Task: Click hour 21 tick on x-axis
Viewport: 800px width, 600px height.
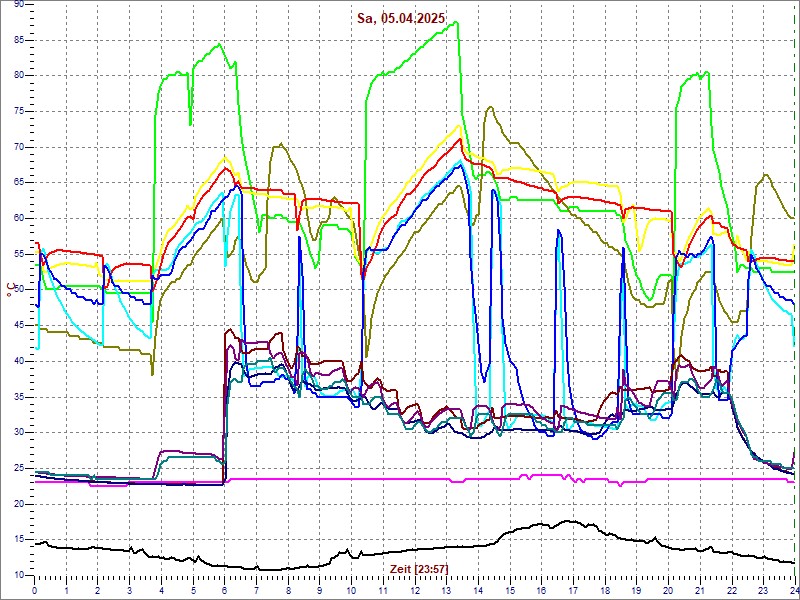Action: click(x=699, y=591)
